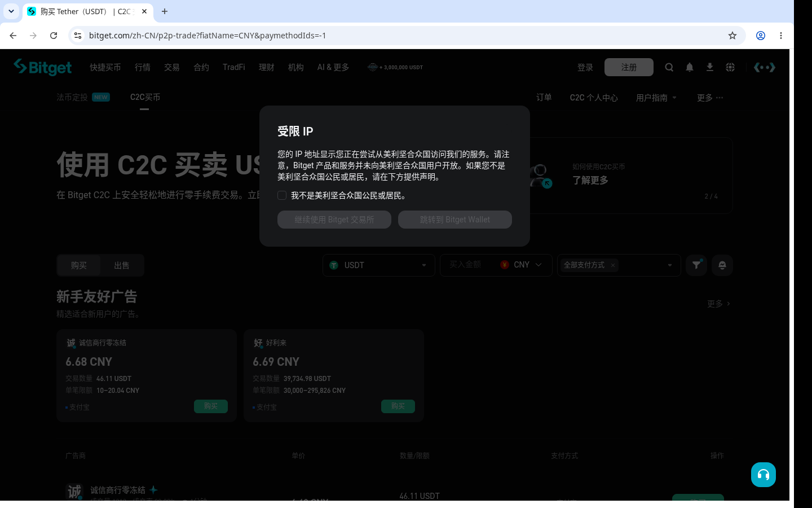812x508 pixels.
Task: Open the 交易 menu
Action: click(x=172, y=67)
